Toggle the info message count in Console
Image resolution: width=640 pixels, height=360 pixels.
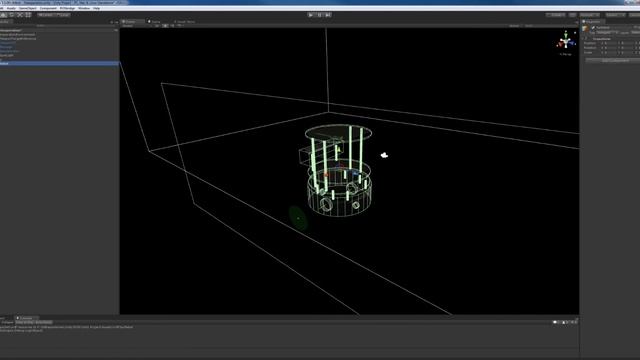pos(556,322)
